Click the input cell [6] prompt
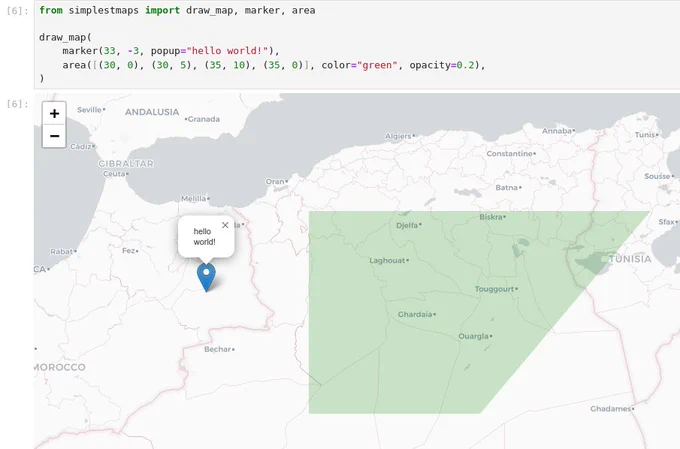Viewport: 680px width, 449px height. click(x=17, y=11)
